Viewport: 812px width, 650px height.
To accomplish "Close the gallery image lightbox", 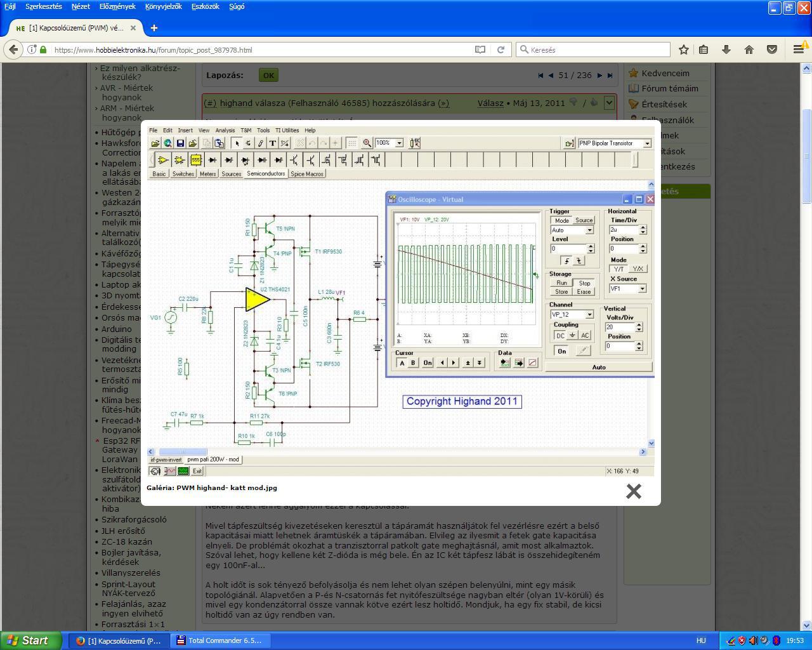I will pos(633,491).
